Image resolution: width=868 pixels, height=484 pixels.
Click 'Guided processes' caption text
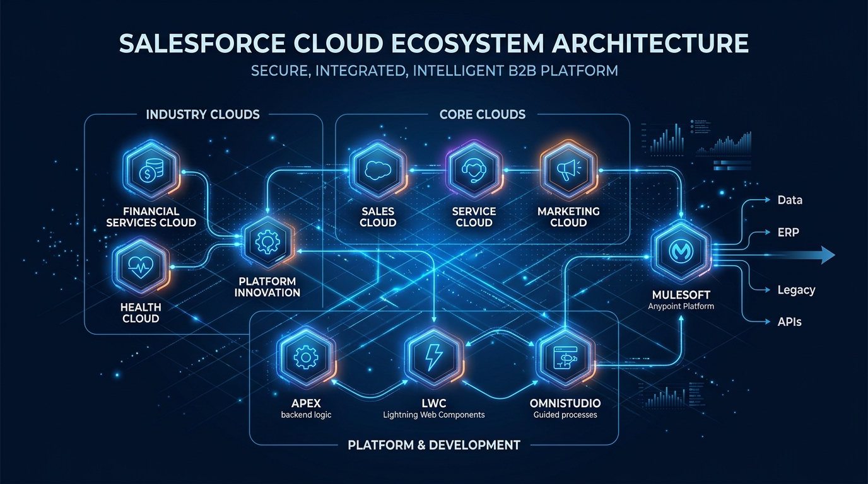click(x=565, y=415)
